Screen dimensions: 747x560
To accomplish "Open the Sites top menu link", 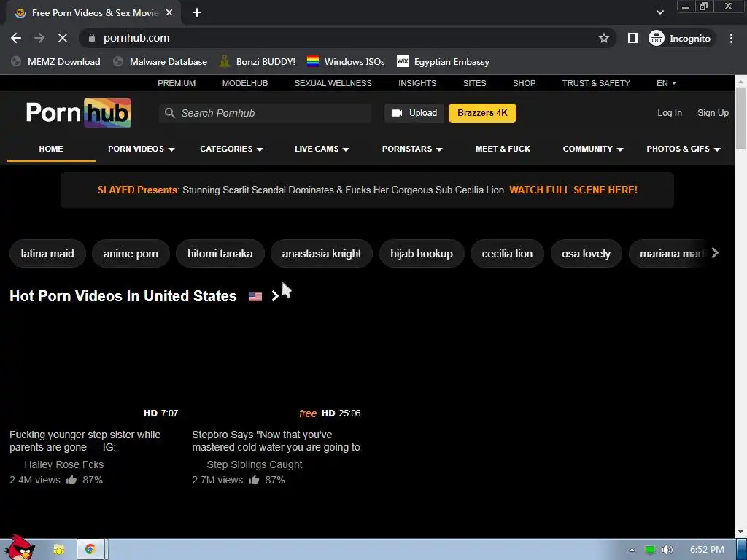I will coord(474,83).
